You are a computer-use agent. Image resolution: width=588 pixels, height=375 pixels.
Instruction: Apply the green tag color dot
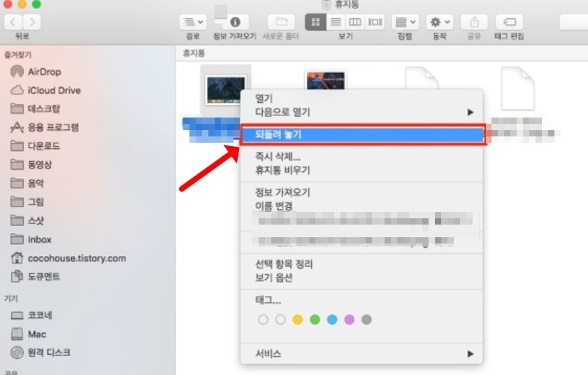(x=315, y=320)
